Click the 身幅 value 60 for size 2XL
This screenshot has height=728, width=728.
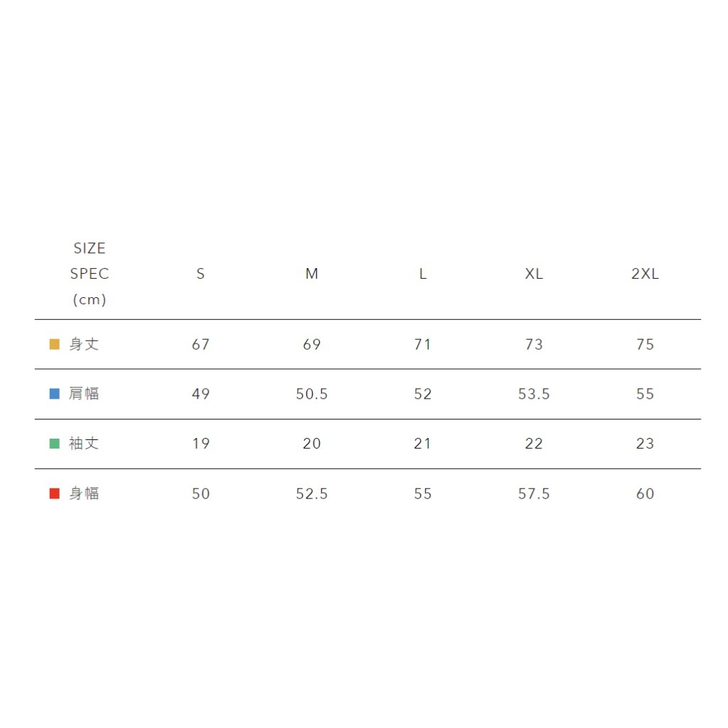[x=645, y=493]
